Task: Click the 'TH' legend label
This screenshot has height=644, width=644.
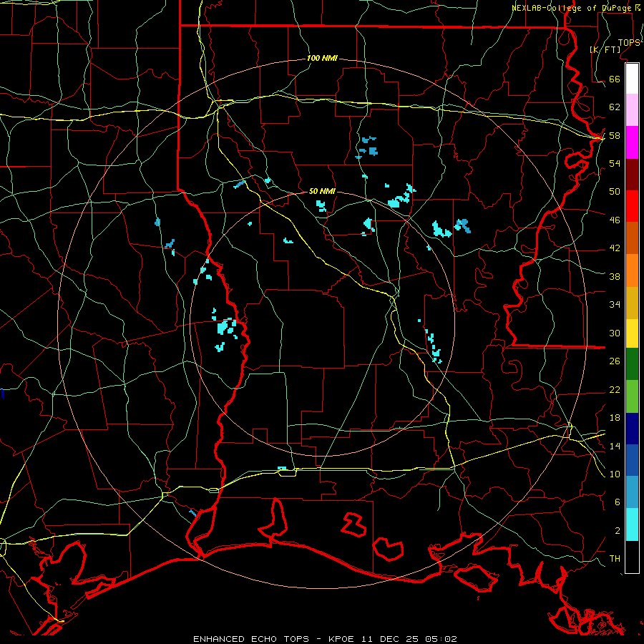Action: (615, 559)
